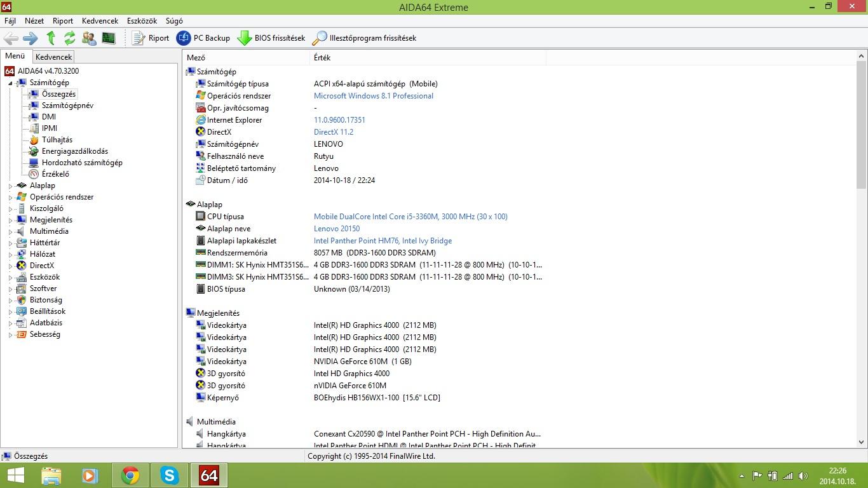Click the Érték column header
868x488 pixels.
[x=428, y=58]
